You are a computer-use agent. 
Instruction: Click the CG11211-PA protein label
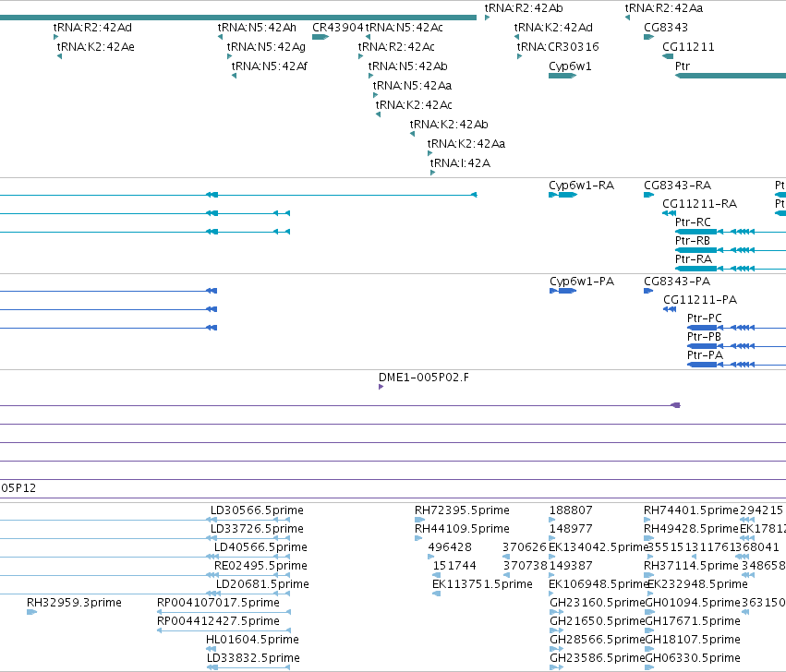coord(700,300)
